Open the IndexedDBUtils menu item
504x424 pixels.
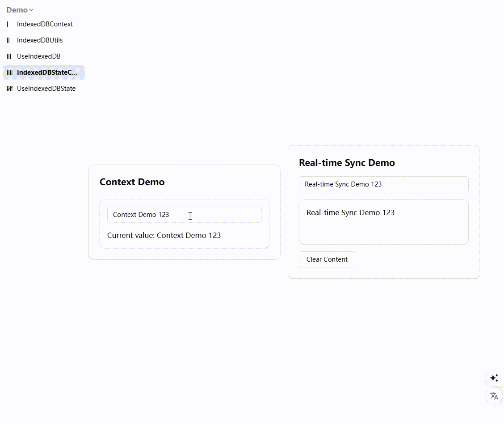click(44, 40)
